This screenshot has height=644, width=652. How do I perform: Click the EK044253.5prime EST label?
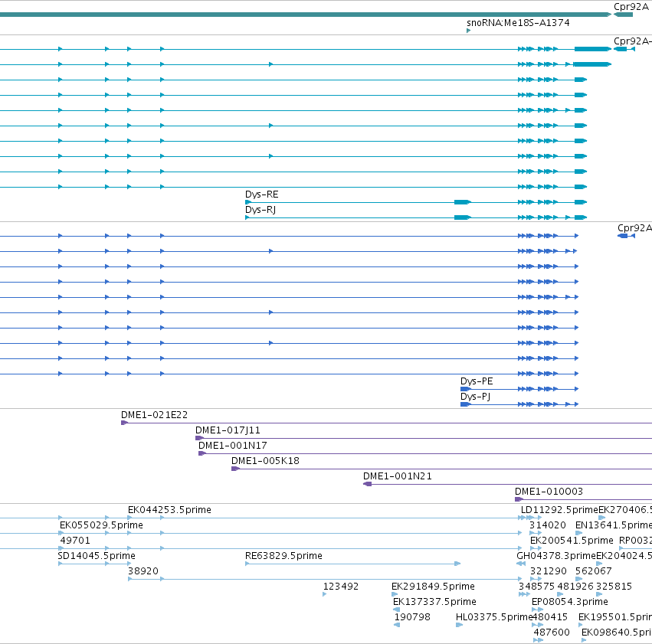(169, 510)
